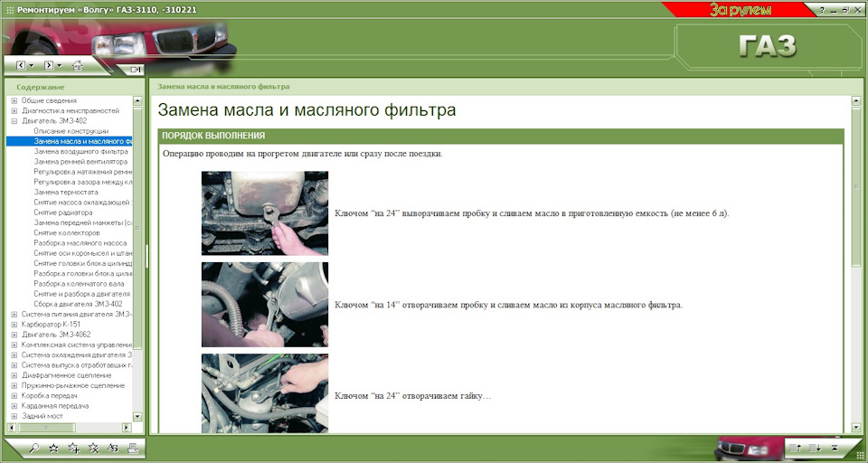Open 'Замена передней манжеты' topic

(82, 222)
